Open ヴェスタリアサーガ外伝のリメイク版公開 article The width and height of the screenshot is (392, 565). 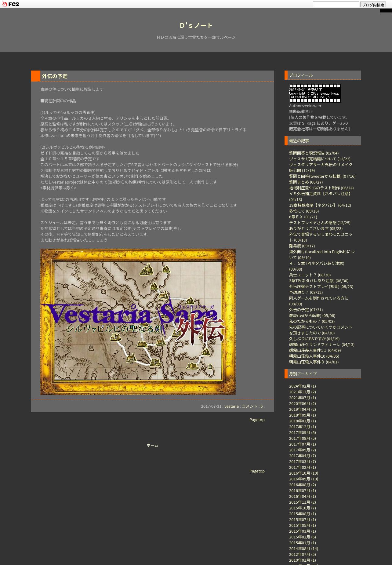321,167
